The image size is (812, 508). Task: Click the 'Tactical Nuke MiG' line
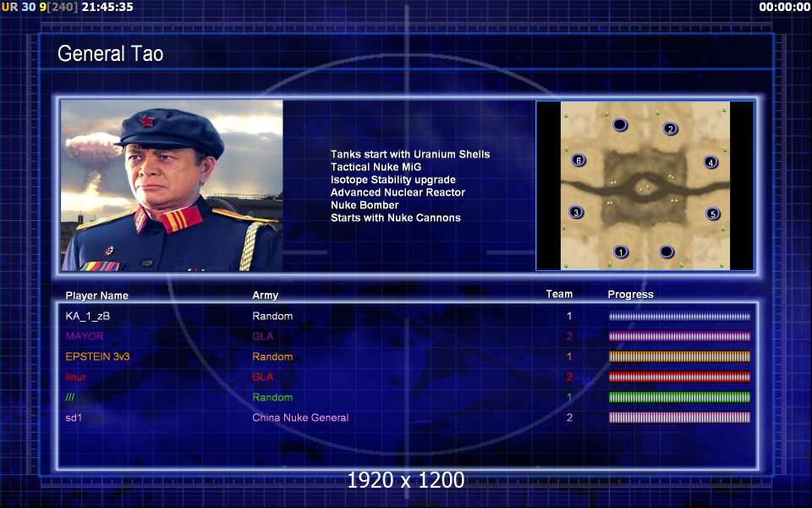[x=376, y=167]
